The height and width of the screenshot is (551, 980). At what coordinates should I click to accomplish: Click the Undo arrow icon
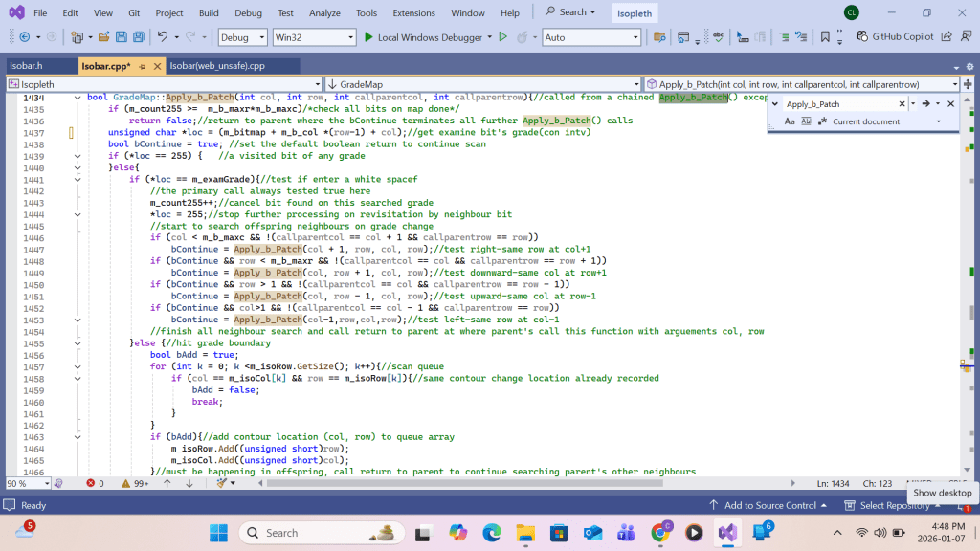tap(164, 37)
